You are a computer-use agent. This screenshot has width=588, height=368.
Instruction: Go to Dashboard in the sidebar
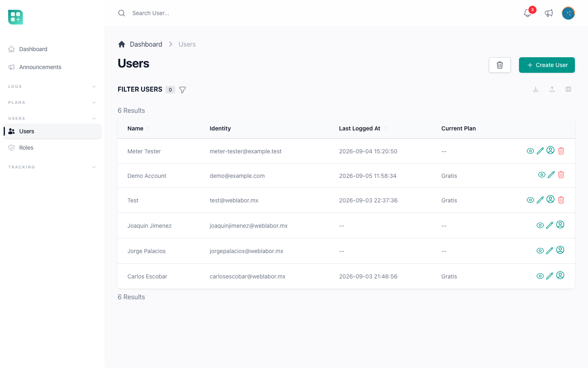[x=52, y=49]
